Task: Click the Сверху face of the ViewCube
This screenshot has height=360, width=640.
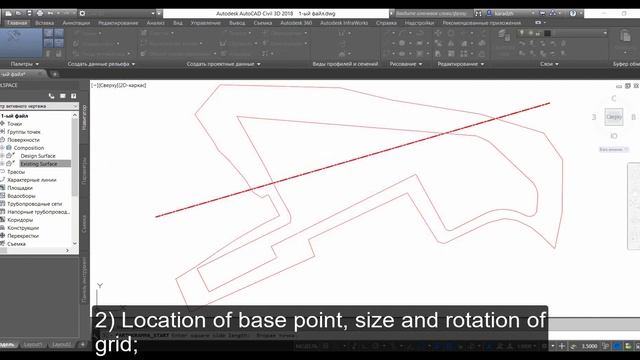Action: coord(614,117)
